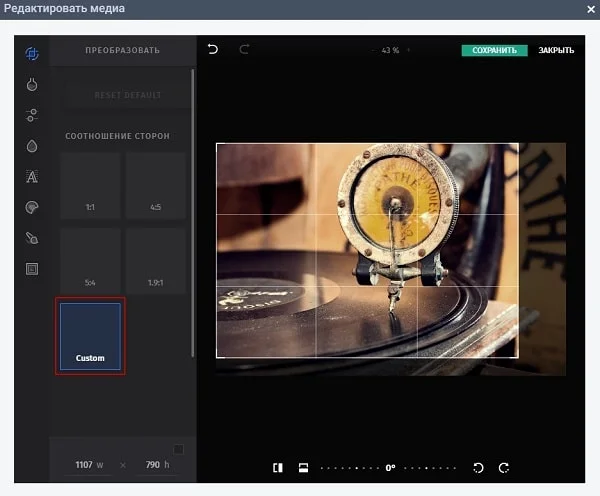The image size is (600, 496).
Task: Toggle the lock aspect ratio checkbox
Action: click(x=178, y=449)
